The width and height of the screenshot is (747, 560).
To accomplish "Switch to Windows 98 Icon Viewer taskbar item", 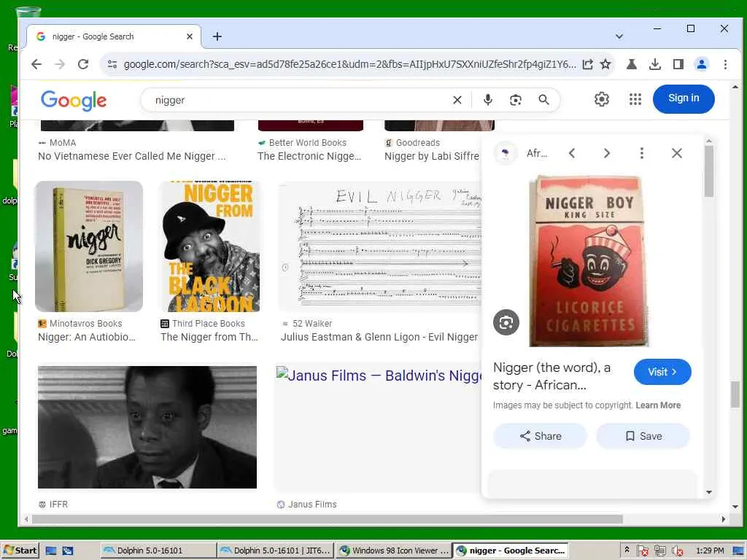I will (393, 551).
